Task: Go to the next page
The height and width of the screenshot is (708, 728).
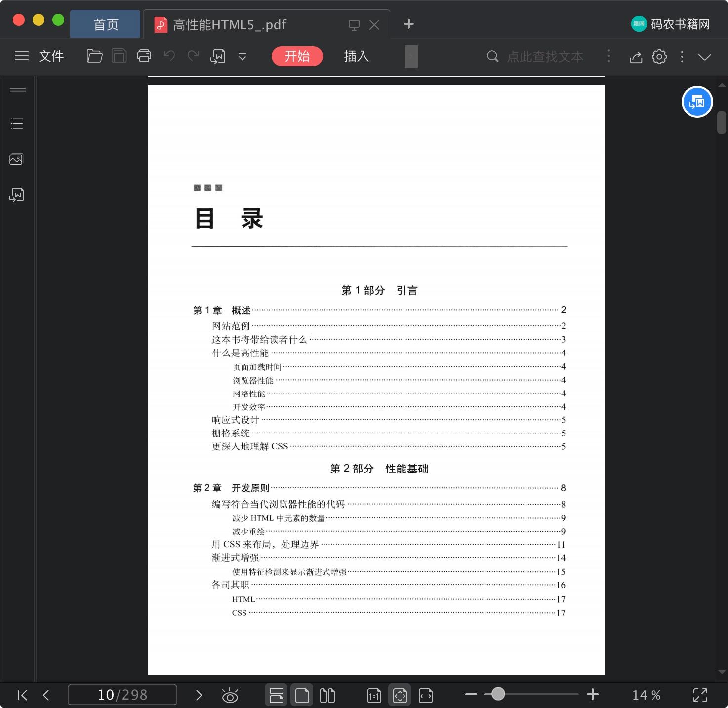Action: (x=199, y=695)
